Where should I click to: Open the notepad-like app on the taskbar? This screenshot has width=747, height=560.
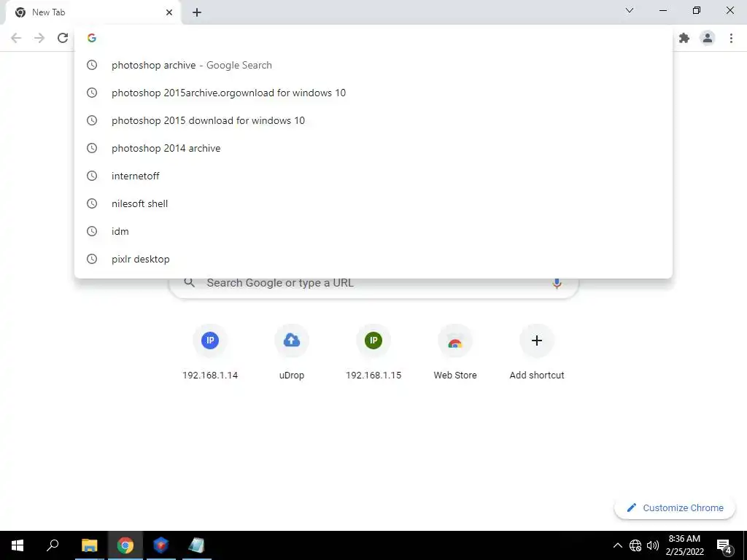point(196,545)
